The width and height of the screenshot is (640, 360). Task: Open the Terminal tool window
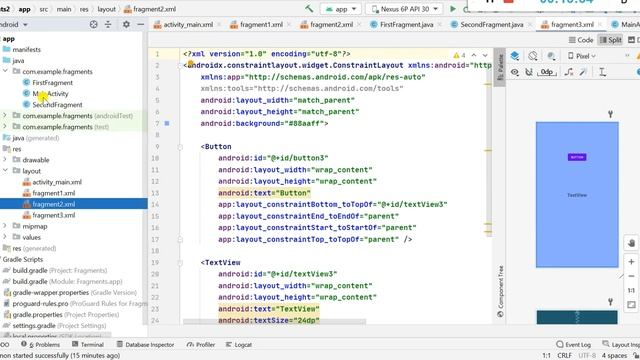(x=88, y=344)
